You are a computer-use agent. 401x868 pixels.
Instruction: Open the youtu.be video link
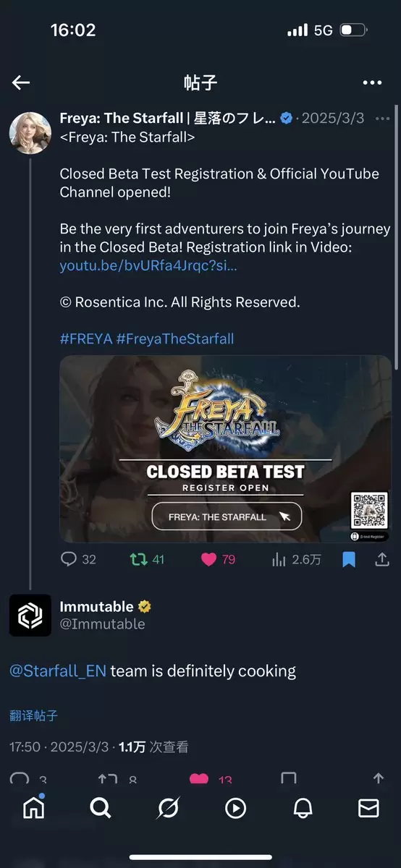(x=148, y=265)
